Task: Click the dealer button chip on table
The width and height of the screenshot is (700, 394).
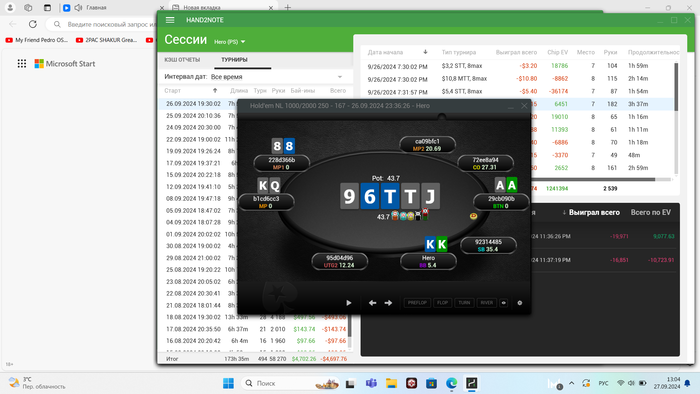Action: (x=473, y=216)
